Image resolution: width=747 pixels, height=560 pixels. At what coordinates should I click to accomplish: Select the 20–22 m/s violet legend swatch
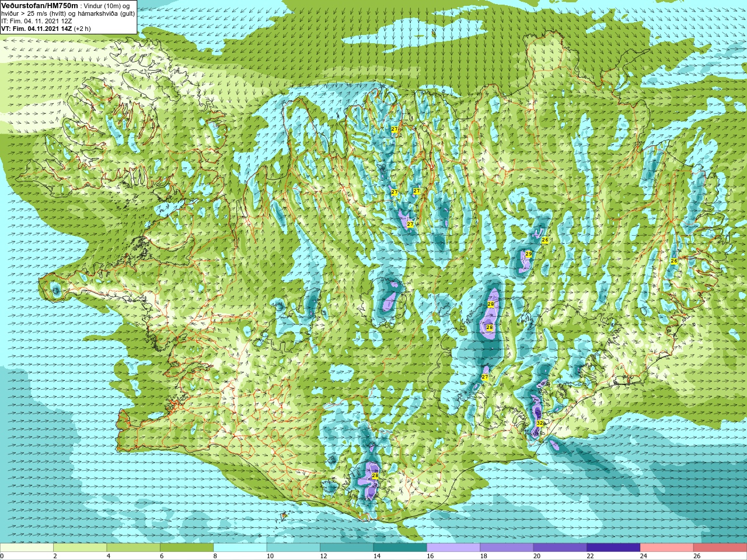click(560, 547)
